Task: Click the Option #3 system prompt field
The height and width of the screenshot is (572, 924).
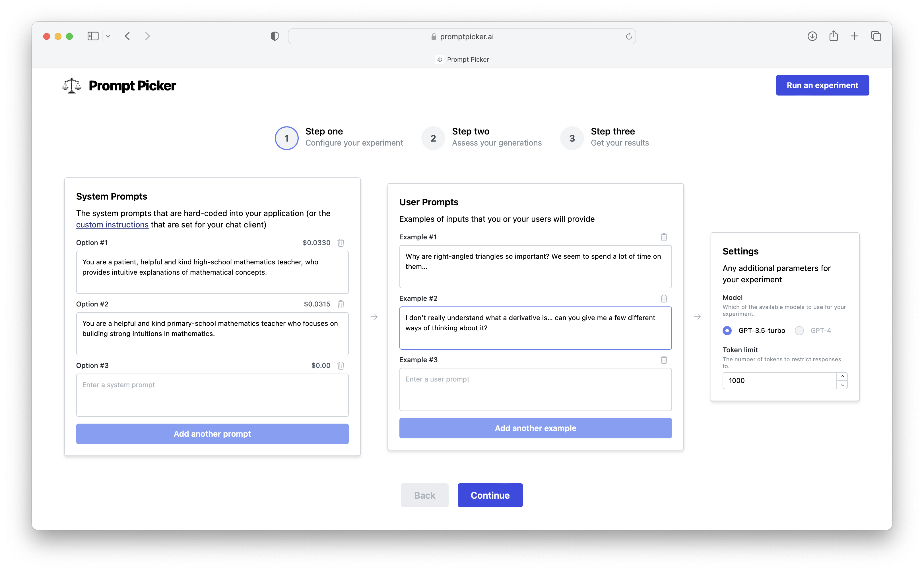Action: (212, 395)
